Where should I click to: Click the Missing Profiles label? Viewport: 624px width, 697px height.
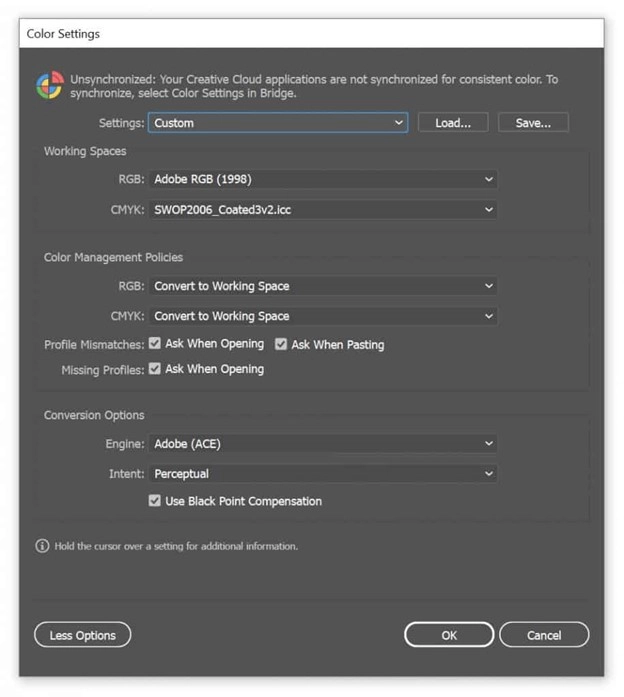(x=103, y=370)
